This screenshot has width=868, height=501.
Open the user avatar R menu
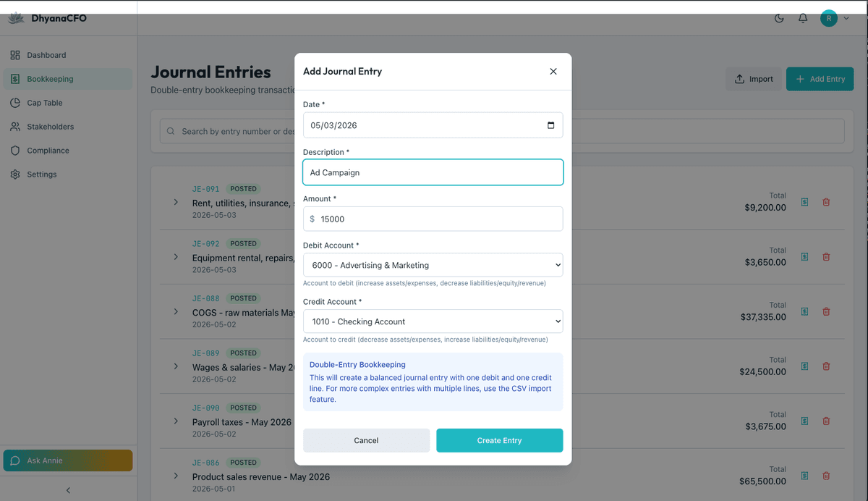pos(829,18)
